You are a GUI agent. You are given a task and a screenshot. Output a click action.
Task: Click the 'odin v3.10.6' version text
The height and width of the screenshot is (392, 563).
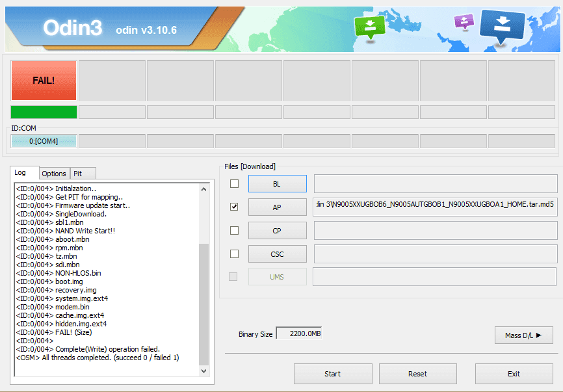(x=146, y=30)
